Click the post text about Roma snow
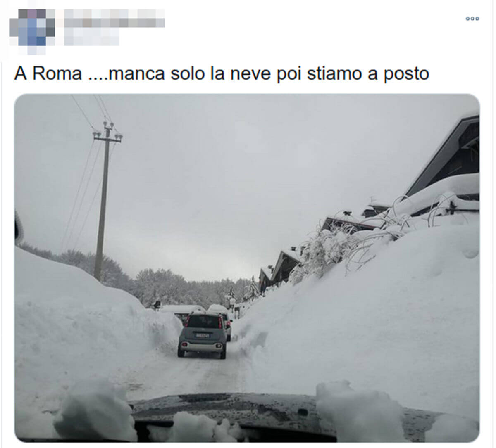The image size is (496, 448). point(222,73)
